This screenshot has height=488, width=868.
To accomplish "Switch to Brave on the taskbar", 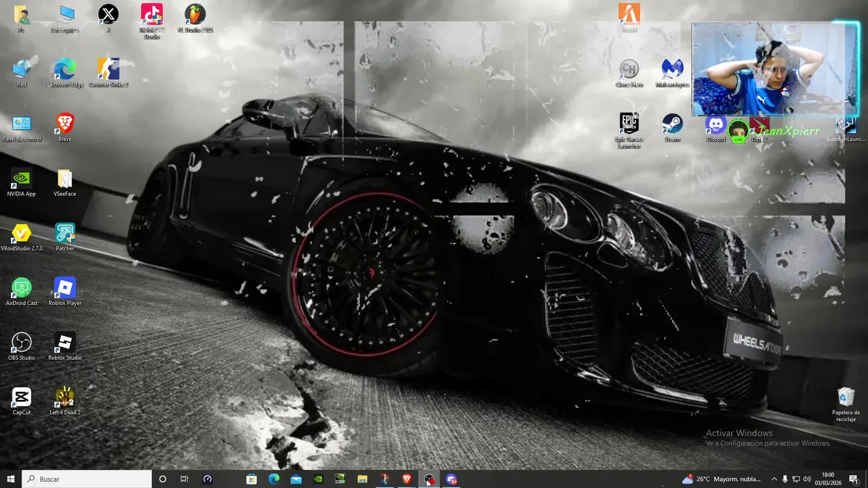I will pyautogui.click(x=407, y=479).
